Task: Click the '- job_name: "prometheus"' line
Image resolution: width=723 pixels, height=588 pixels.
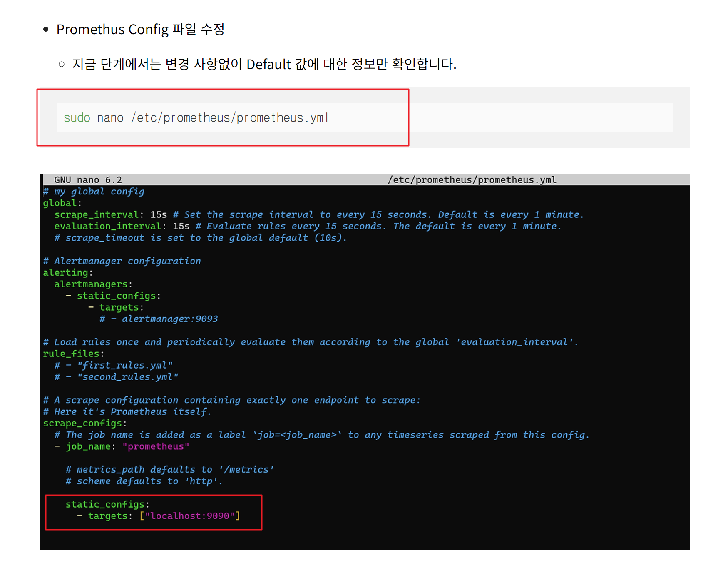Action: (x=122, y=446)
